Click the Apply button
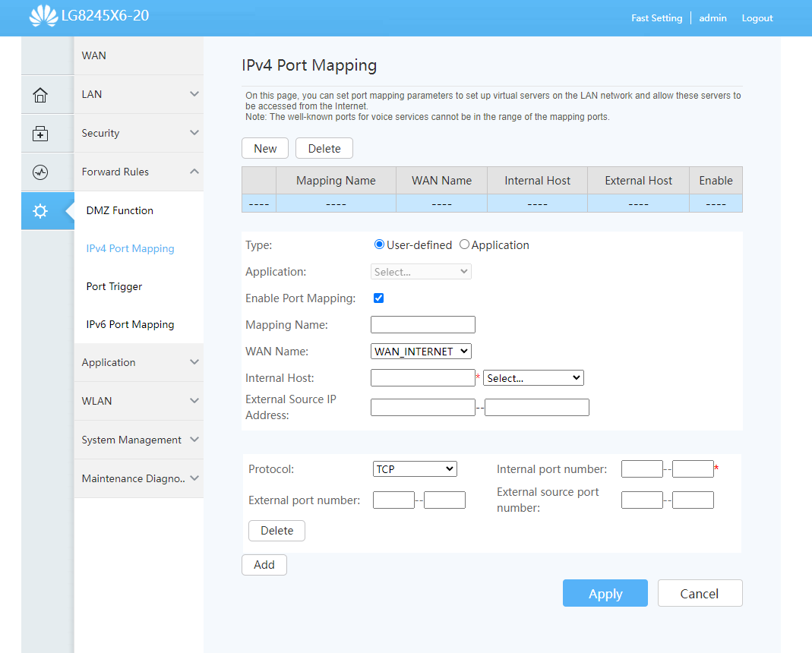Image resolution: width=812 pixels, height=653 pixels. (x=605, y=594)
